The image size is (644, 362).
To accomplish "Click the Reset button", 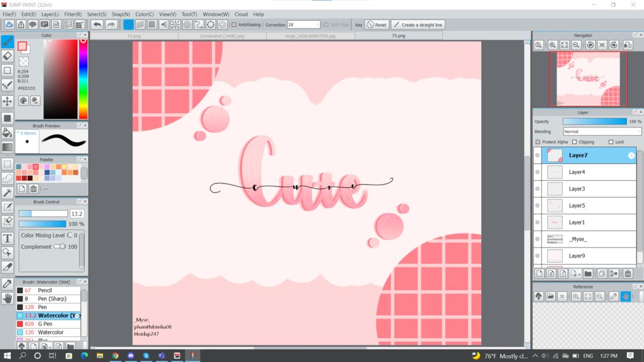I will point(376,25).
